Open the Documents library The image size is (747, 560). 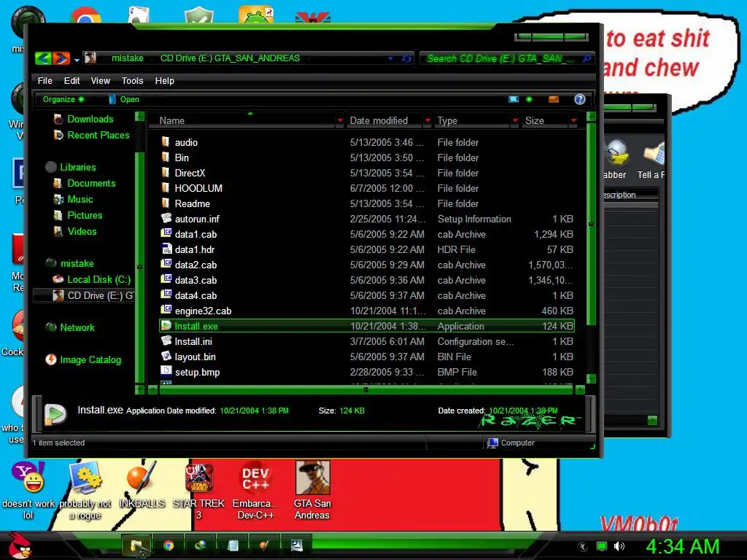91,183
